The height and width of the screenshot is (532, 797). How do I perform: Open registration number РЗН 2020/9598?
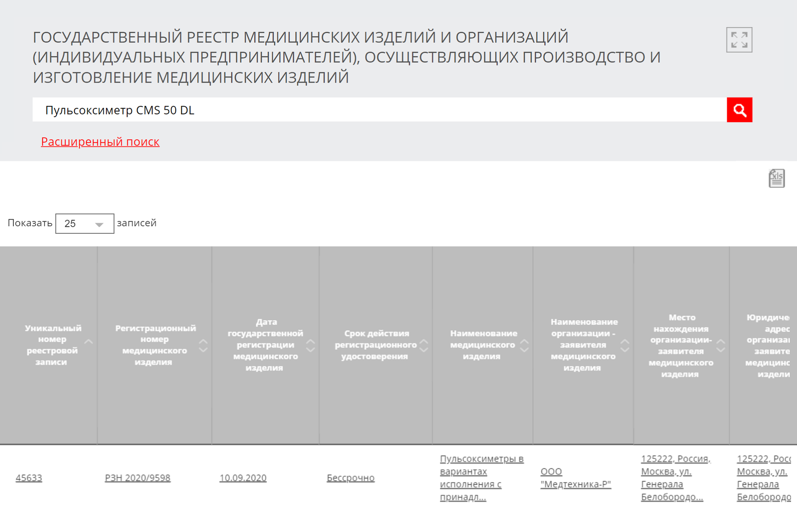point(138,477)
